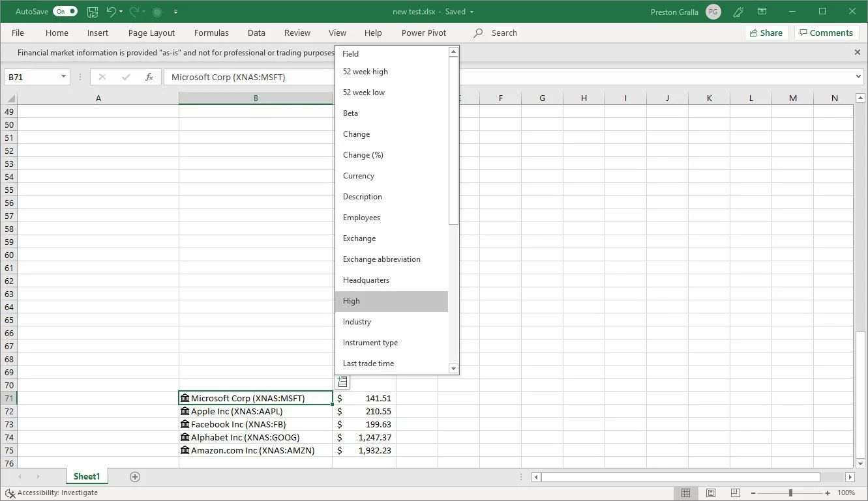868x501 pixels.
Task: Click the formula bar text field
Action: pos(509,77)
